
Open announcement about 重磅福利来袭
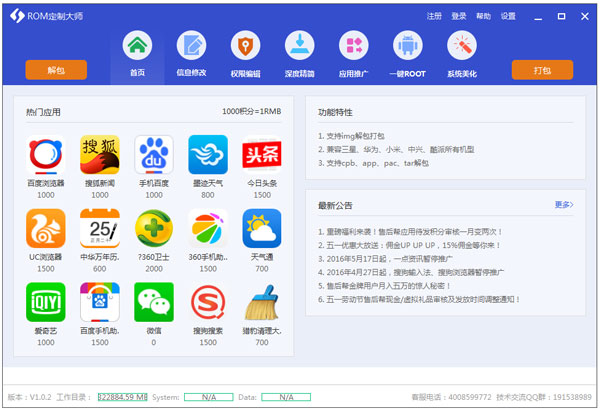(409, 232)
